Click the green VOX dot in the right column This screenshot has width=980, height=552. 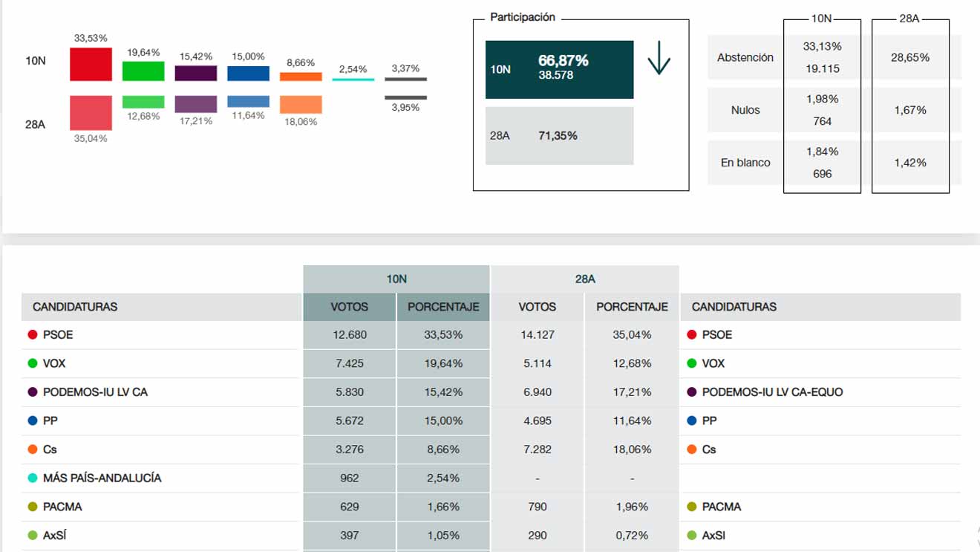692,363
